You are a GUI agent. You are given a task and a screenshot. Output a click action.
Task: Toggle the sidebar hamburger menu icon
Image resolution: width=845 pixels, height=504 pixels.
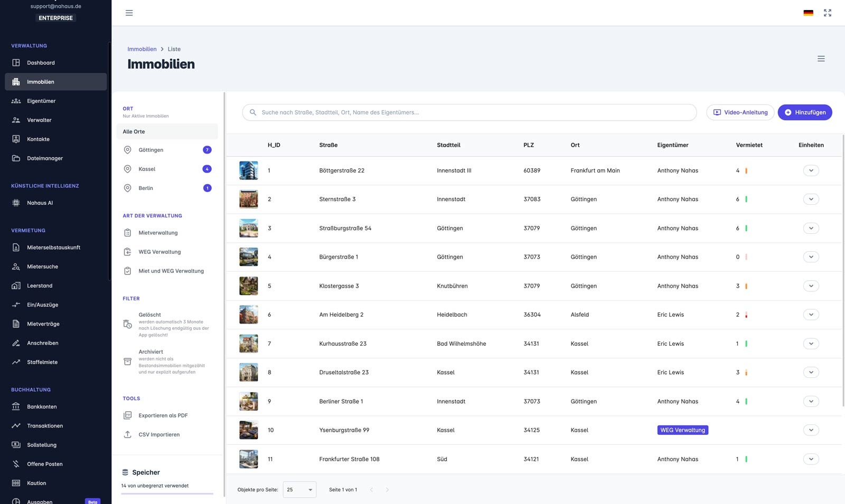(x=129, y=13)
